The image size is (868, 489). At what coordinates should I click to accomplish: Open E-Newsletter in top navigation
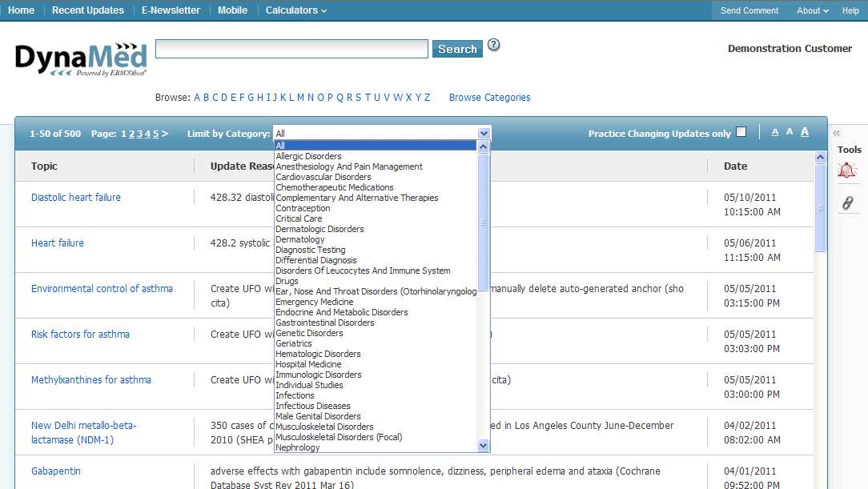171,10
